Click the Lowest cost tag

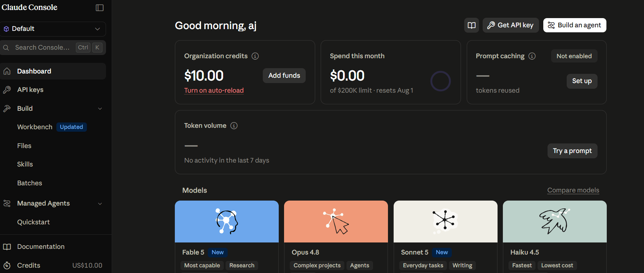click(557, 266)
